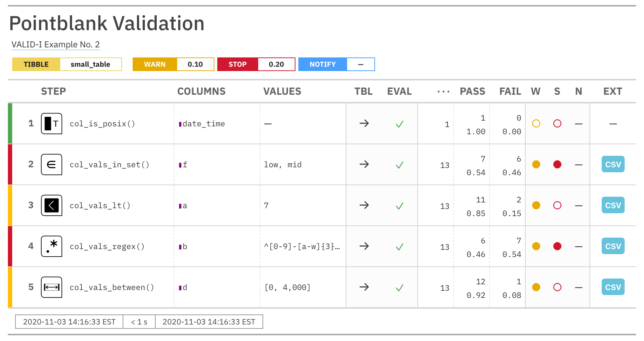Download the CSV extract for step 2

(613, 164)
